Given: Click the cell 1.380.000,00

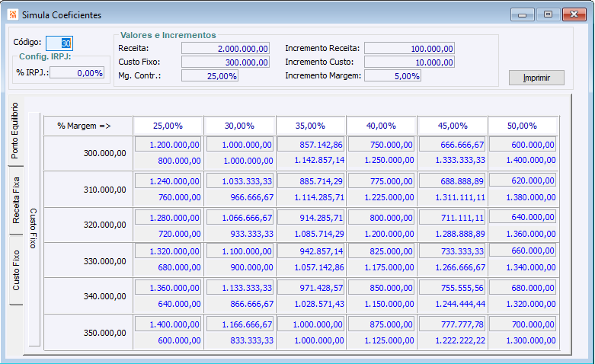Looking at the screenshot, I should (x=531, y=197).
